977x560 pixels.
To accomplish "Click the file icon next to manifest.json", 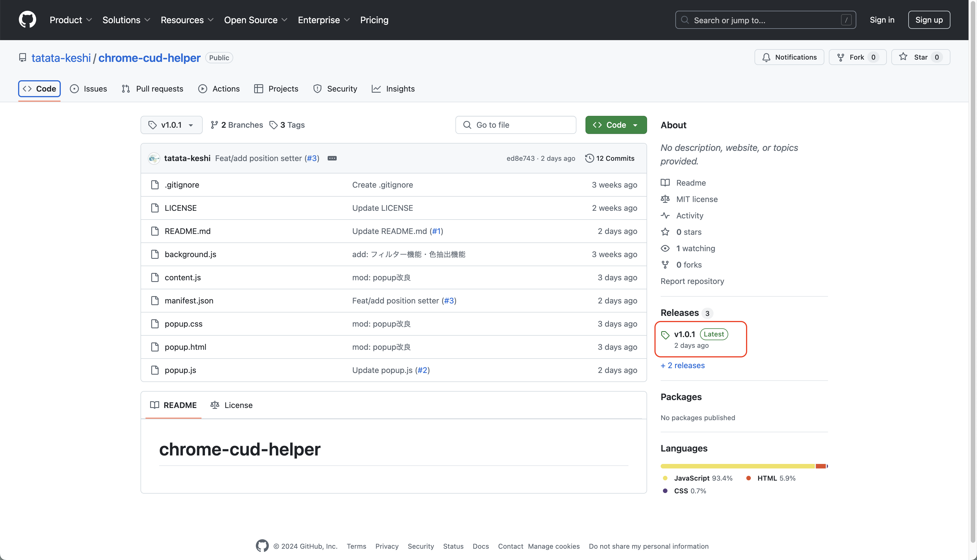I will click(155, 300).
